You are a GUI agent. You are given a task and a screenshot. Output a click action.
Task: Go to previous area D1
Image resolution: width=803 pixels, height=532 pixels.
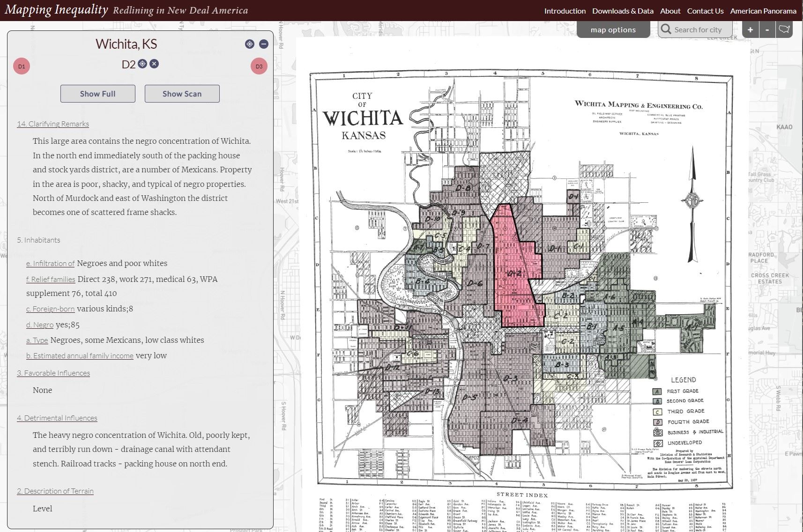click(22, 66)
